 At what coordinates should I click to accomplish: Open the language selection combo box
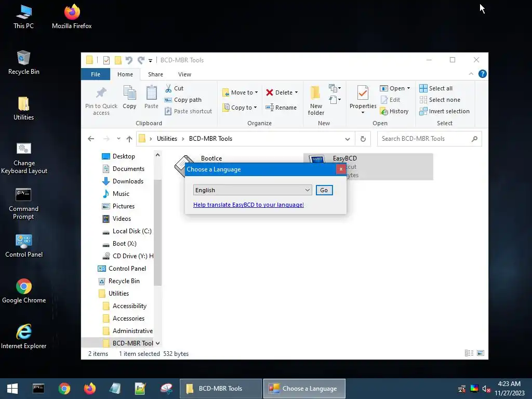tap(252, 190)
